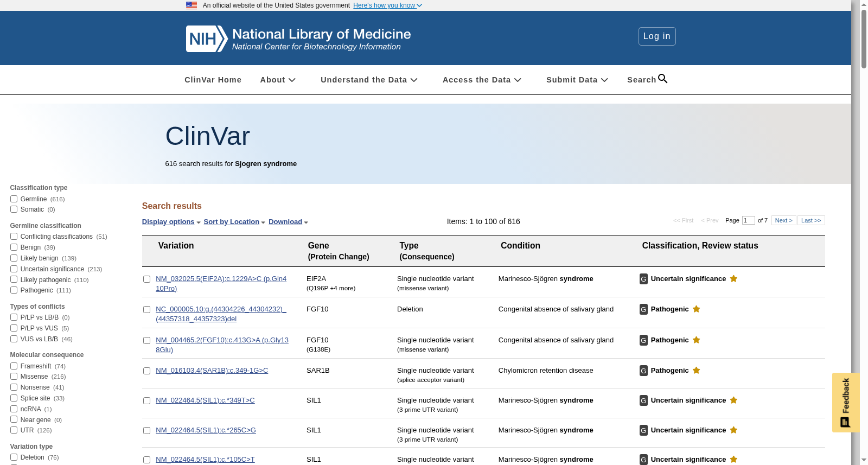The image size is (868, 465).
Task: Check the Splice site filter
Action: [x=14, y=398]
